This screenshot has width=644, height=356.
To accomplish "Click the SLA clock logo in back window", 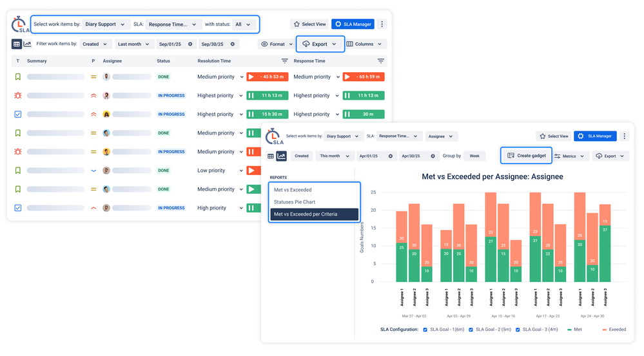I will pos(20,24).
